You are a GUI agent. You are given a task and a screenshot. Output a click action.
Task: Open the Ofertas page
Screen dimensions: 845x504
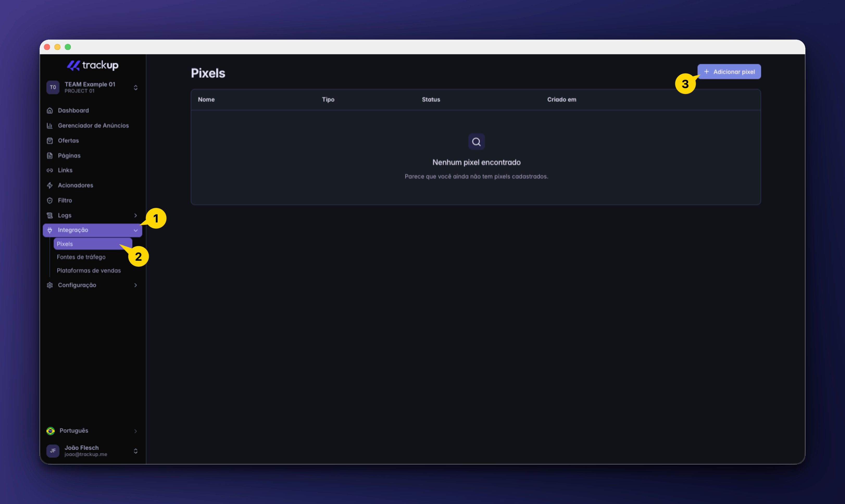tap(92, 141)
